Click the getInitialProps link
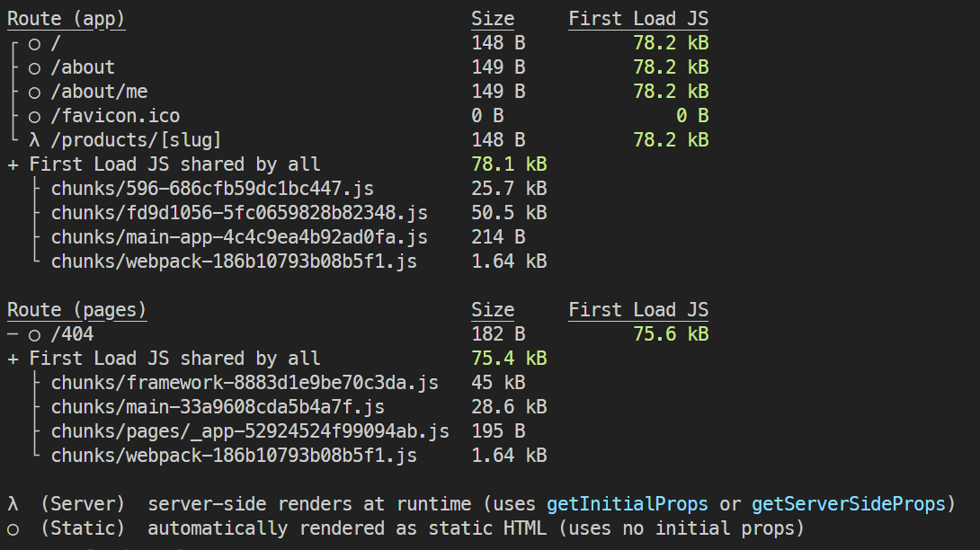Screen dimensions: 980x550 628,504
